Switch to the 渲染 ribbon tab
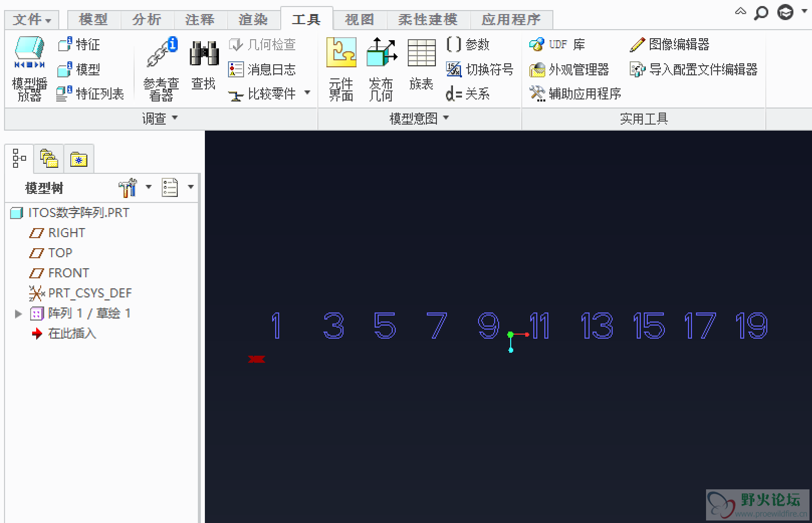The height and width of the screenshot is (523, 812). coord(253,20)
